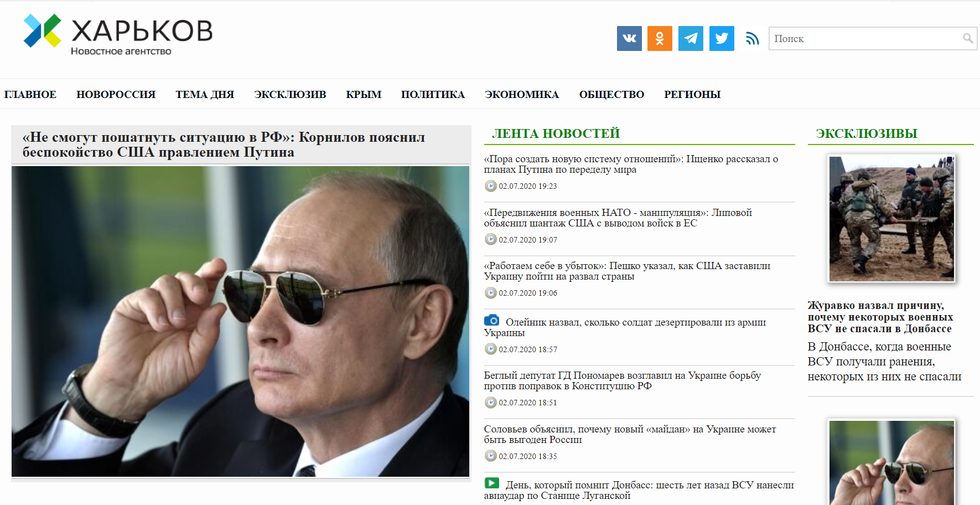Open the Журавко exclusive headline
This screenshot has height=505, width=980.
(880, 317)
